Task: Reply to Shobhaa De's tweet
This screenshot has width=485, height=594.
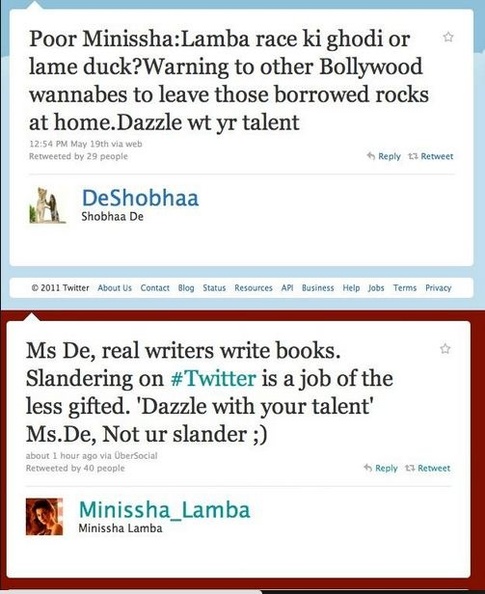Action: pos(384,156)
